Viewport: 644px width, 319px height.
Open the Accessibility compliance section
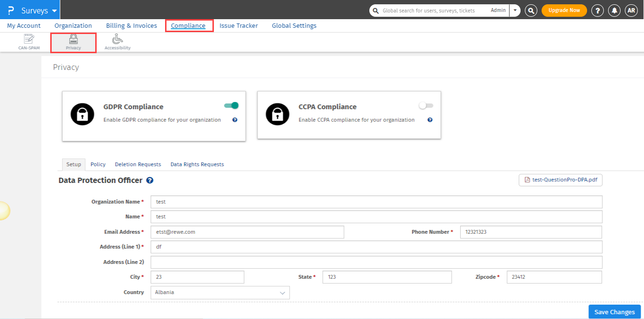(x=117, y=42)
